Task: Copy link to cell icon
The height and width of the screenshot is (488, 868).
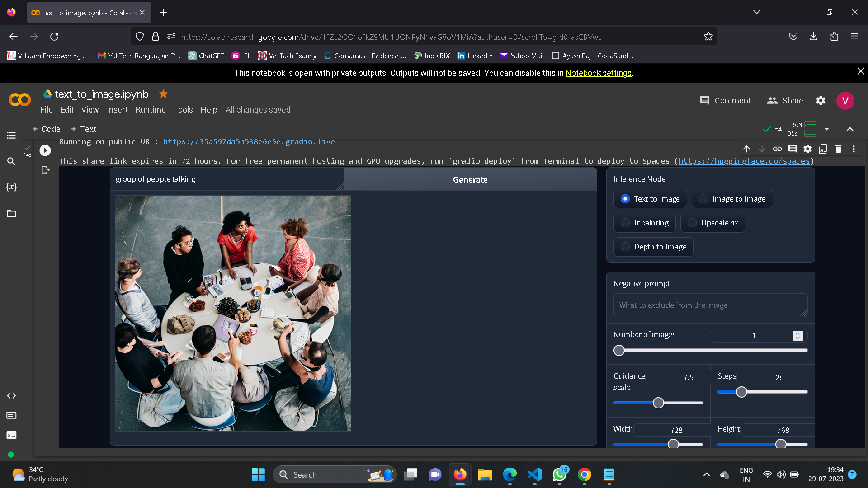Action: tap(777, 149)
